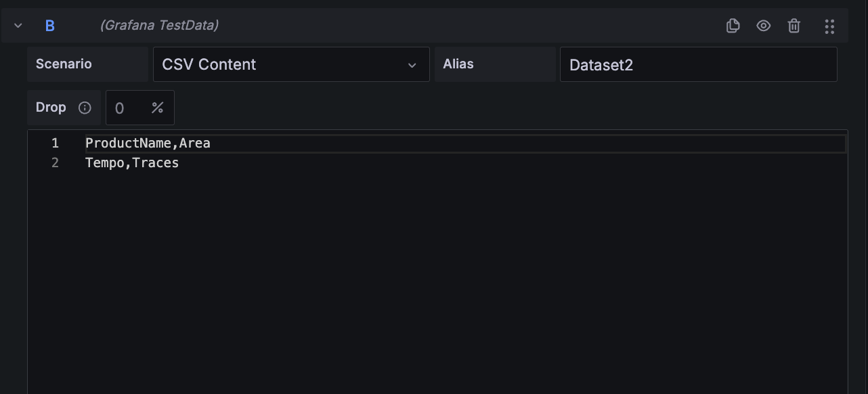The height and width of the screenshot is (394, 868).
Task: Collapse query B with the chevron
Action: click(18, 26)
